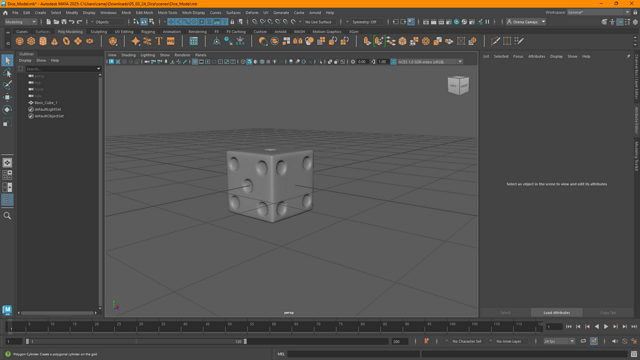Click the view cube in the viewport
The width and height of the screenshot is (640, 360).
pos(458,85)
